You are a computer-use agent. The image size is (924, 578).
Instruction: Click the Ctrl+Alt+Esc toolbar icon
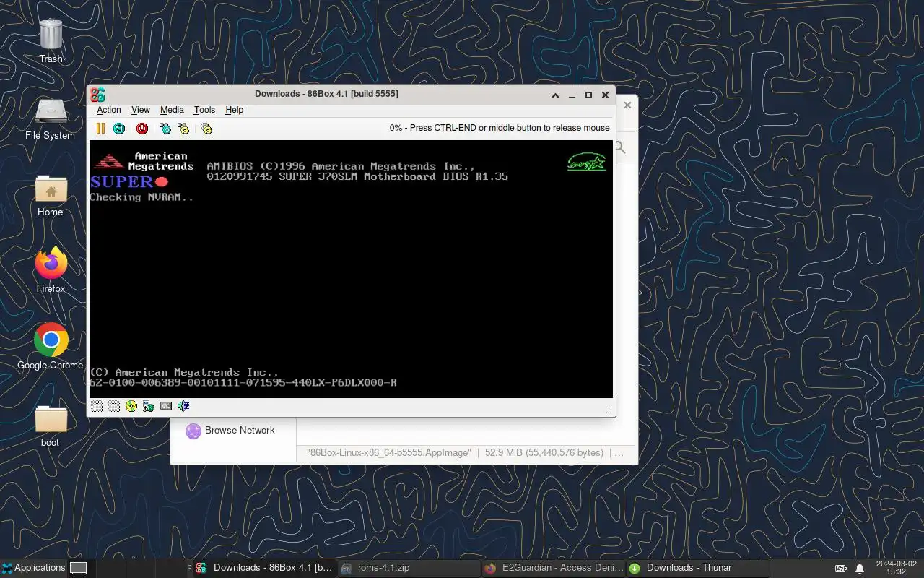pyautogui.click(x=183, y=129)
